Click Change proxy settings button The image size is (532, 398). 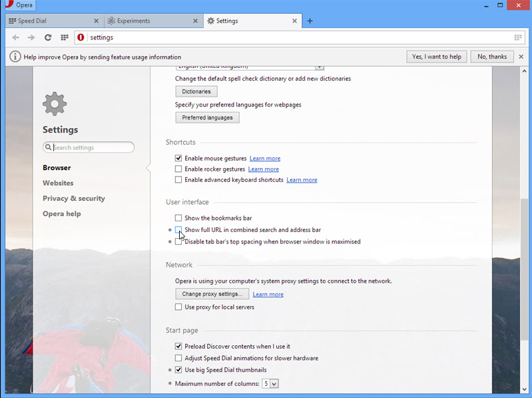pos(212,294)
